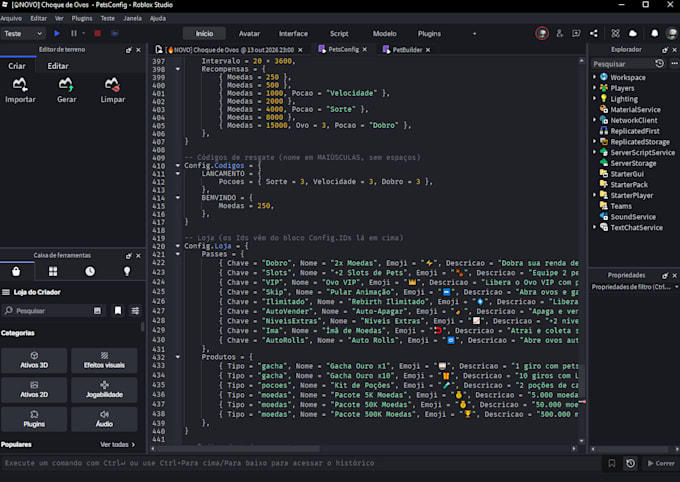Click the collaborator person icon
This screenshot has width=680, height=482.
point(559,33)
